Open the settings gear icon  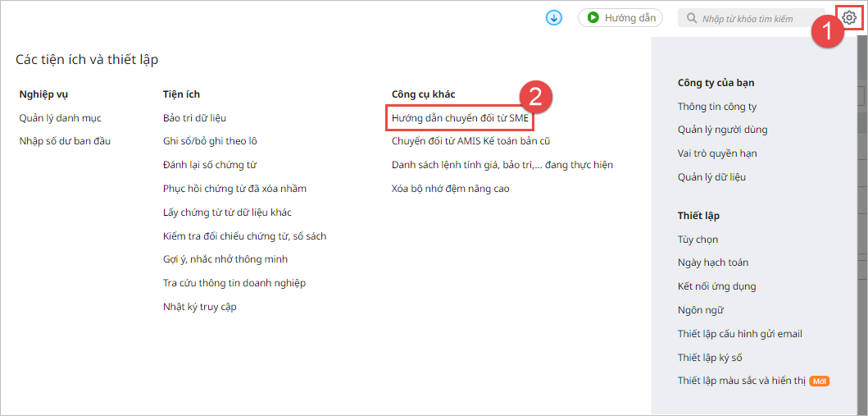tap(848, 18)
